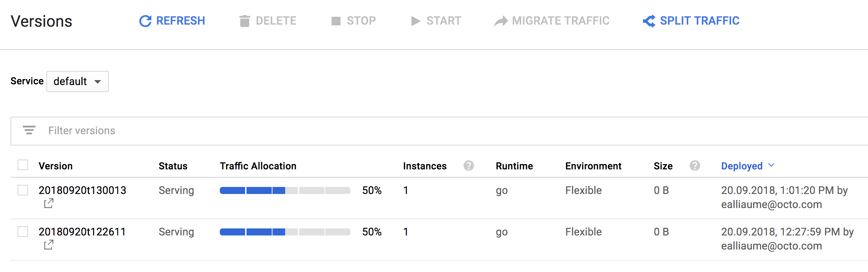This screenshot has width=868, height=272.
Task: Click the Delete trash can icon
Action: 244,21
